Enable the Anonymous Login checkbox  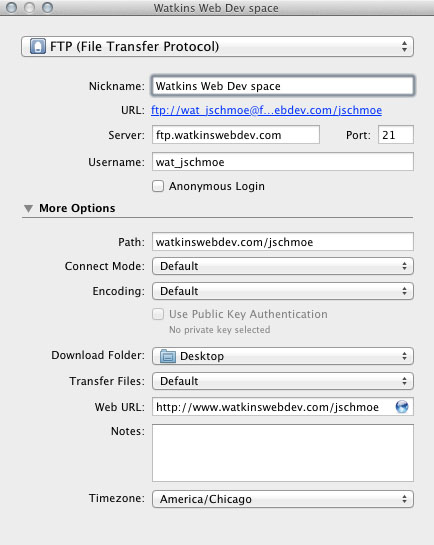click(x=158, y=186)
